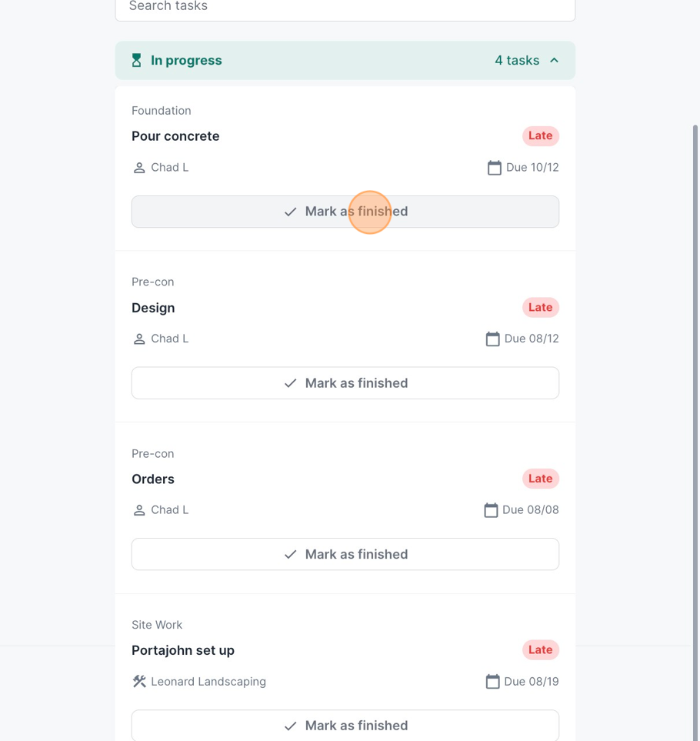Focus the Search tasks input field
This screenshot has width=700, height=741.
pos(345,8)
